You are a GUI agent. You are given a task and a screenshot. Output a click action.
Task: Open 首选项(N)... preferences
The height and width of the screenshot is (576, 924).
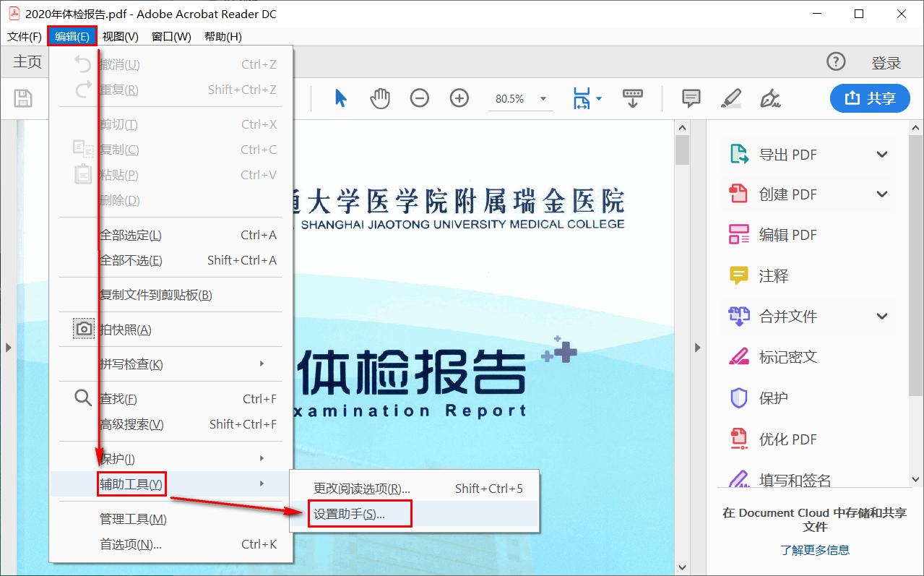pyautogui.click(x=170, y=544)
